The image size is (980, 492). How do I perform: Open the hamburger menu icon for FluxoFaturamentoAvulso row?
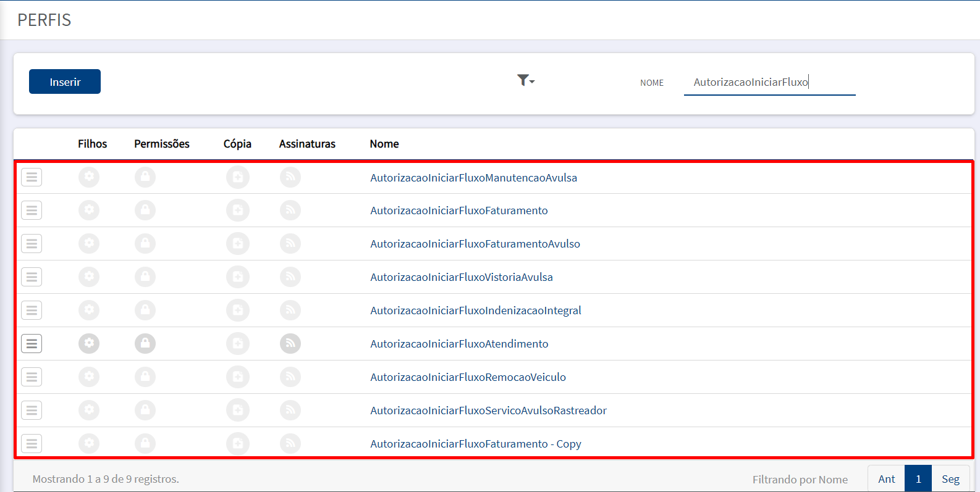(x=32, y=244)
